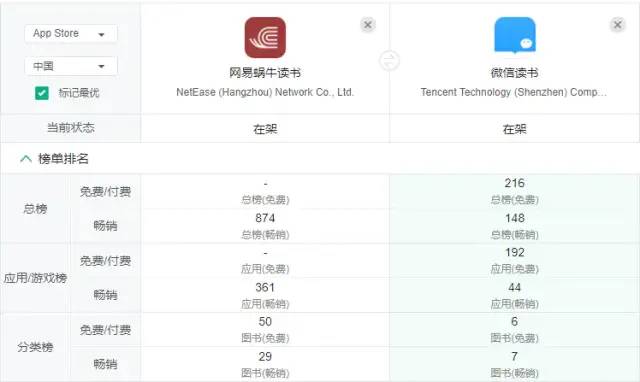
Task: Select the 总榜 category label
Action: (x=35, y=209)
